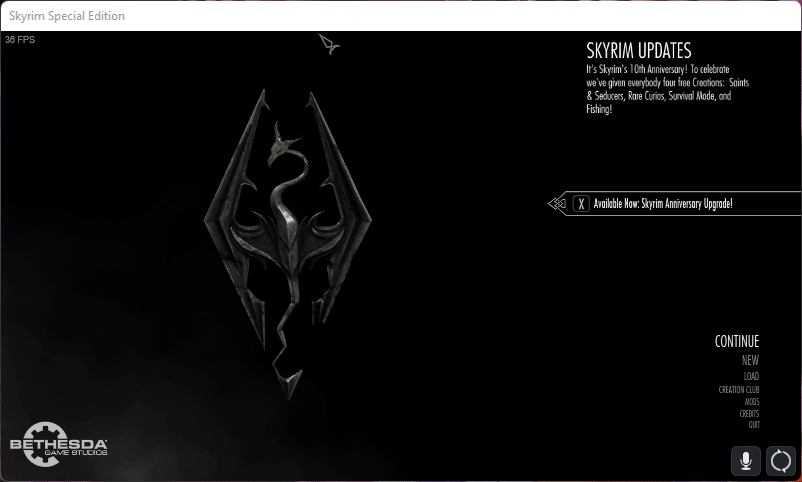This screenshot has height=482, width=802.
Task: Click the 36 FPS counter overlay
Action: [19, 40]
